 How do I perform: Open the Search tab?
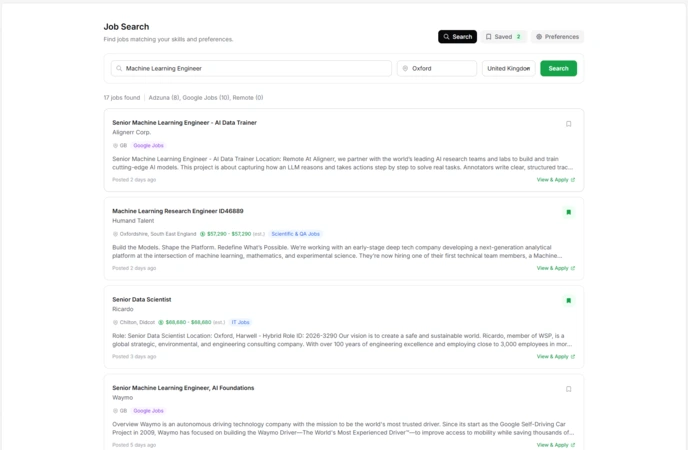[457, 37]
